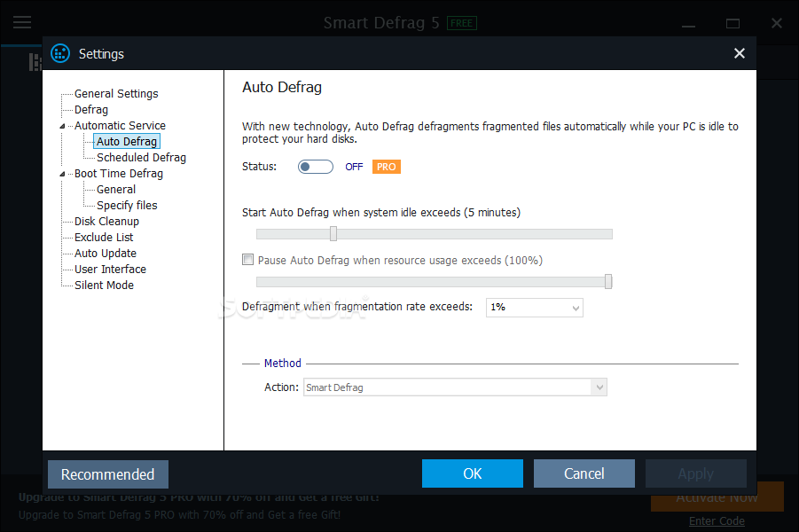Click the system idle time slider handle

point(333,233)
